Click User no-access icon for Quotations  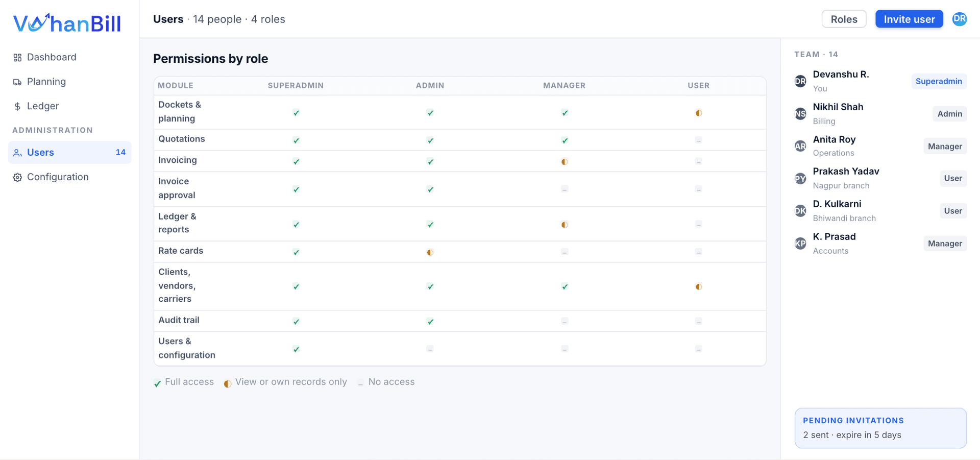[x=699, y=140]
